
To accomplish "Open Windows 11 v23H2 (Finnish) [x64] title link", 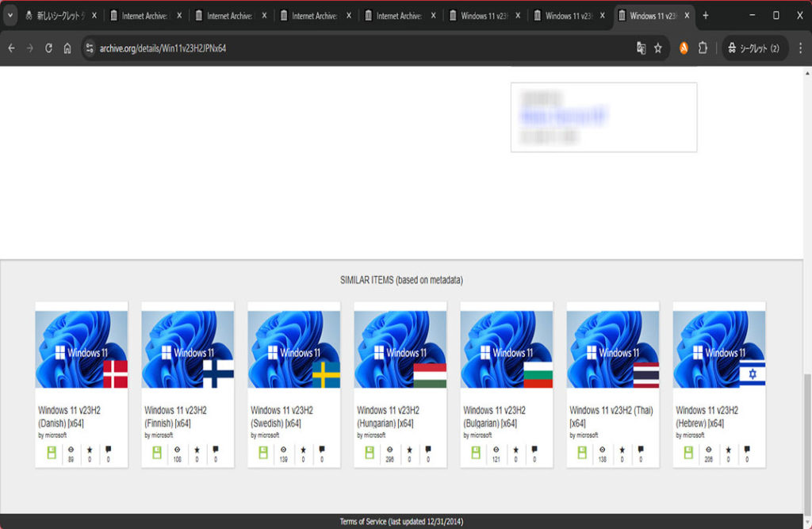I will [175, 416].
